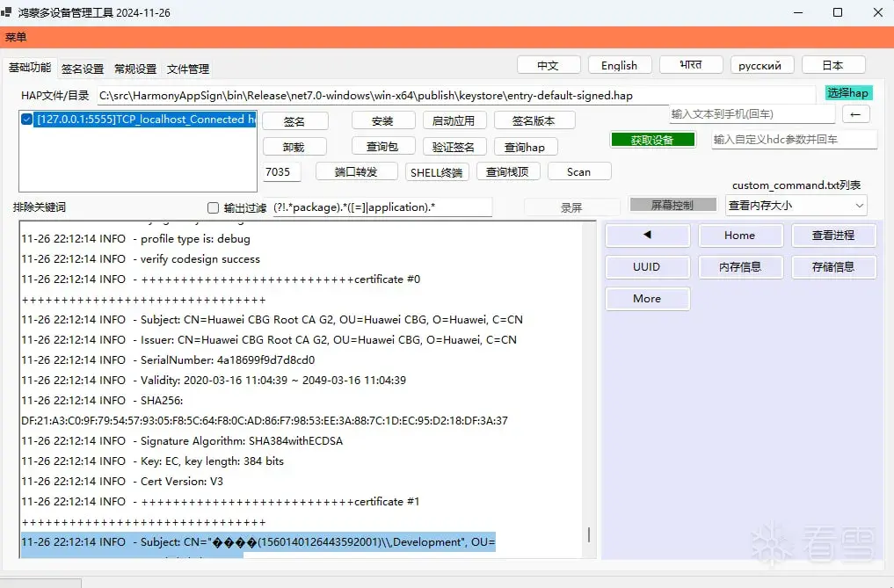894x588 pixels.
Task: Click the 'SerialNumber: 4a18699f9d7d8cd0' log line
Action: pos(168,359)
